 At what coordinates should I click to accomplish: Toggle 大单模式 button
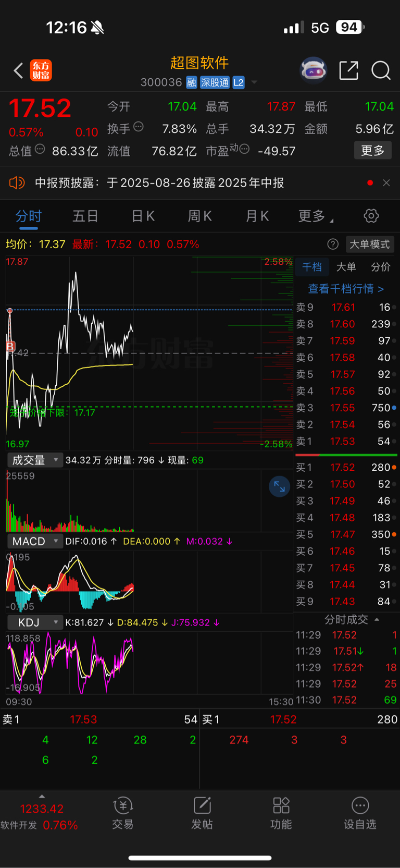[369, 244]
